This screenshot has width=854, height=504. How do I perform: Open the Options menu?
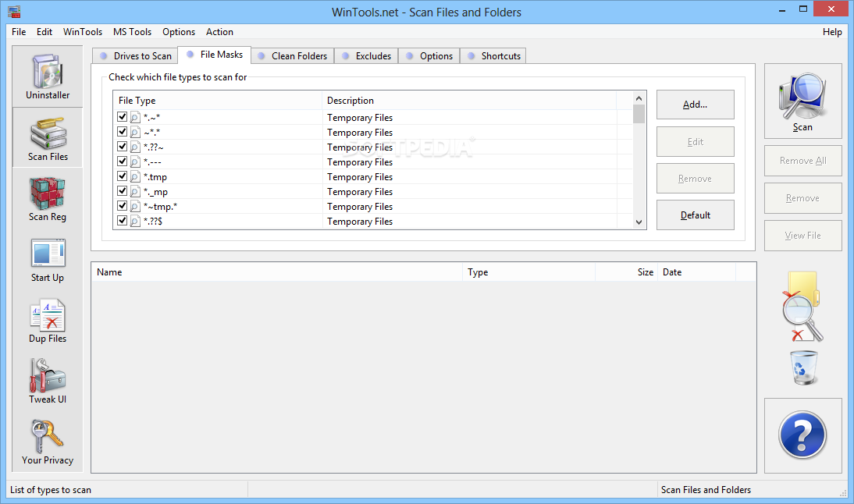tap(179, 32)
